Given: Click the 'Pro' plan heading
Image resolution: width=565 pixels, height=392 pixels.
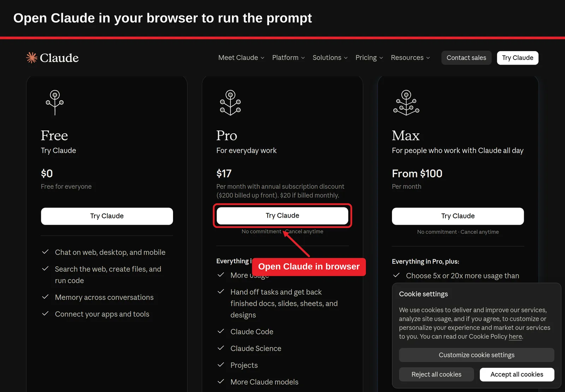Looking at the screenshot, I should tap(227, 135).
